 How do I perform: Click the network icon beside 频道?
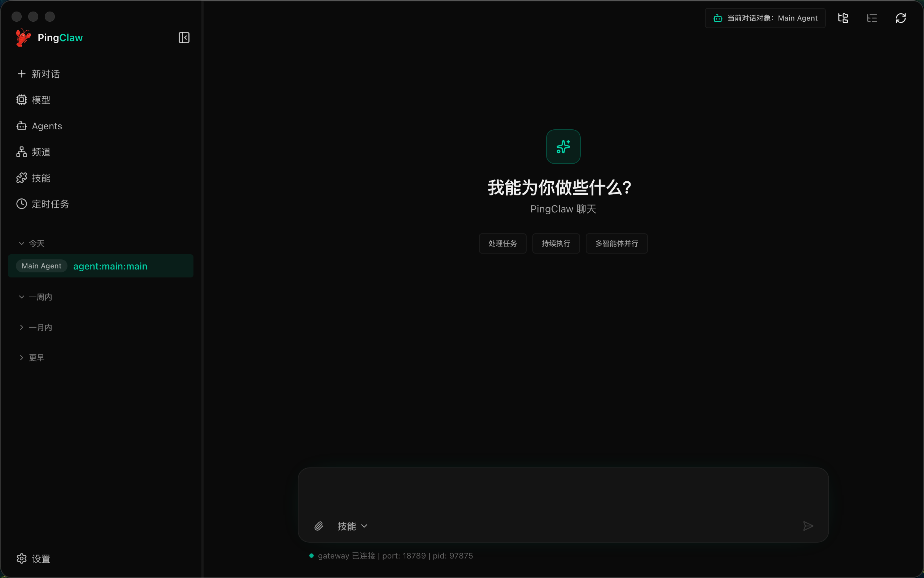(22, 152)
